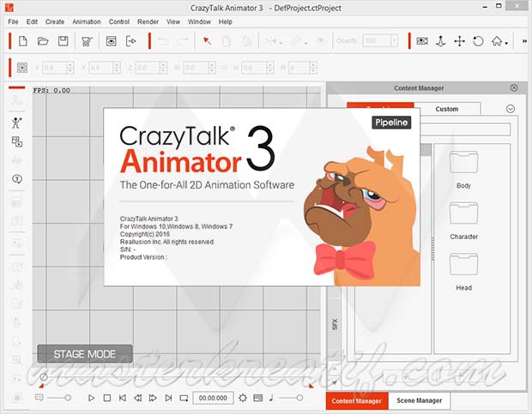
Task: Jump to the first frame
Action: click(123, 398)
